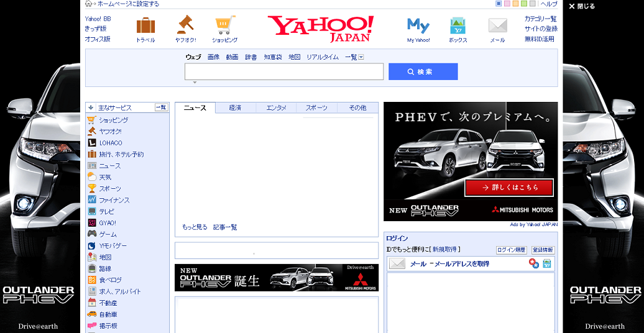Choose the orange theme color swatch

pyautogui.click(x=515, y=4)
